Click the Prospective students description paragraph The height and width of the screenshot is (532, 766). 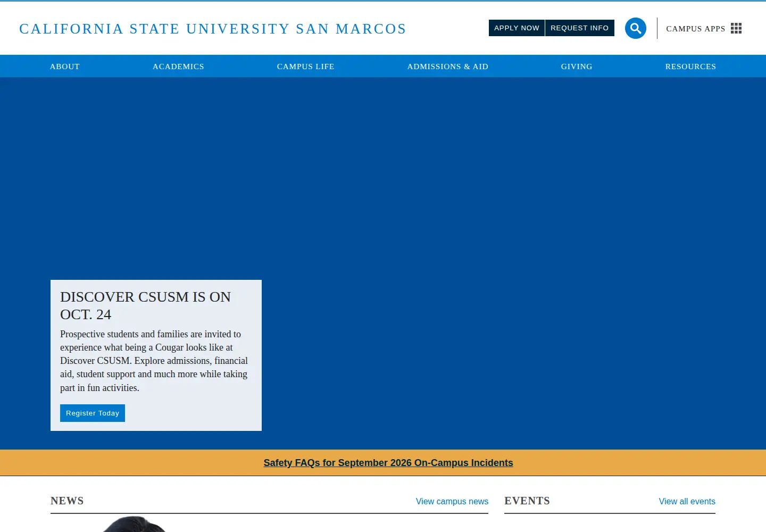coord(154,361)
